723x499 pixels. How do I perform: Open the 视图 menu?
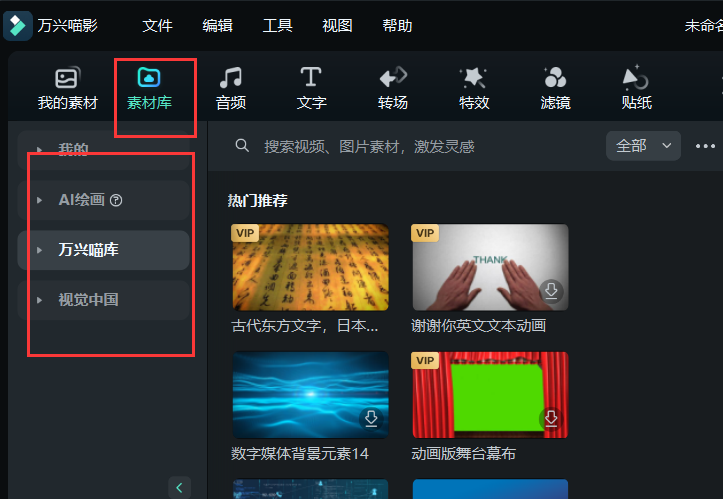tap(337, 25)
